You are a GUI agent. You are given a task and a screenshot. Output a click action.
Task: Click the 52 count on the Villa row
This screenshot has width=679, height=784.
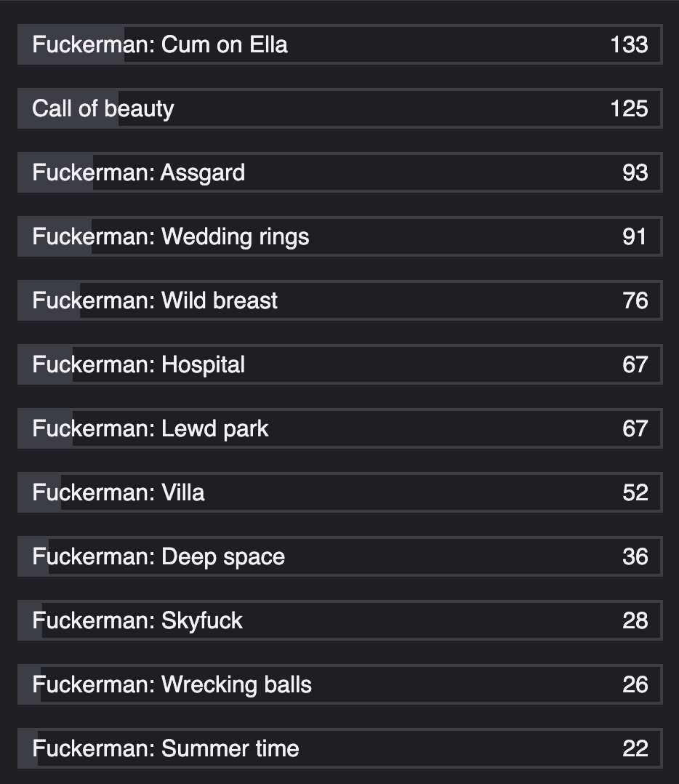635,492
